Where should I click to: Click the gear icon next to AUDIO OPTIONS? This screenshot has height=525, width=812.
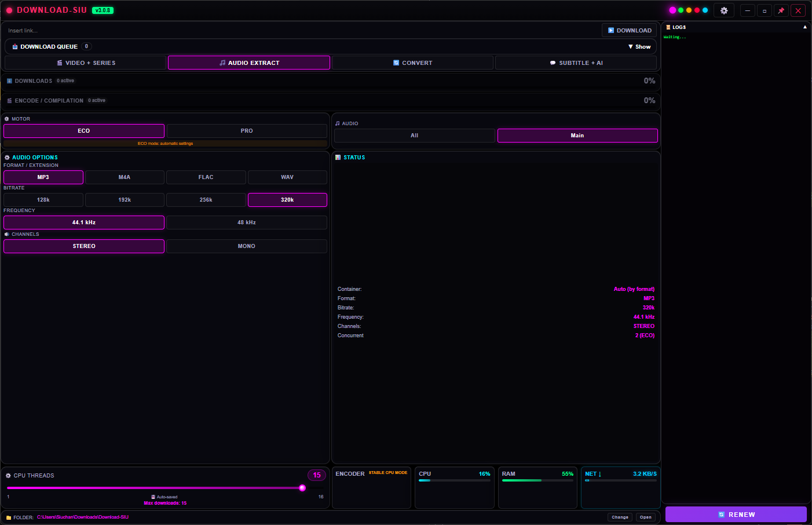(x=8, y=158)
